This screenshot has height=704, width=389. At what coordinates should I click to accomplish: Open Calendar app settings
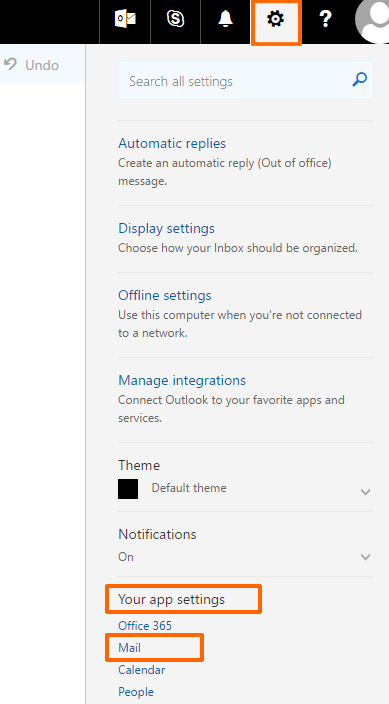click(x=141, y=670)
